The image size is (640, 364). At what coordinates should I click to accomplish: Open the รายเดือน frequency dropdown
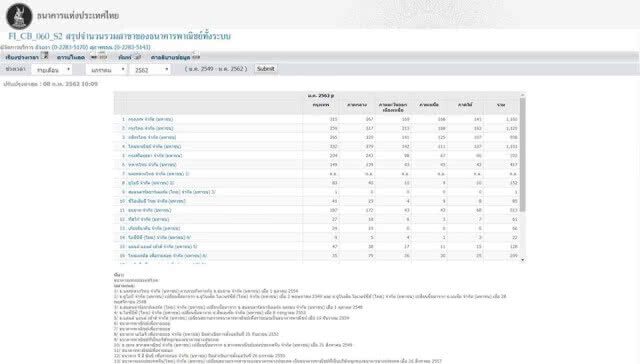coord(52,70)
